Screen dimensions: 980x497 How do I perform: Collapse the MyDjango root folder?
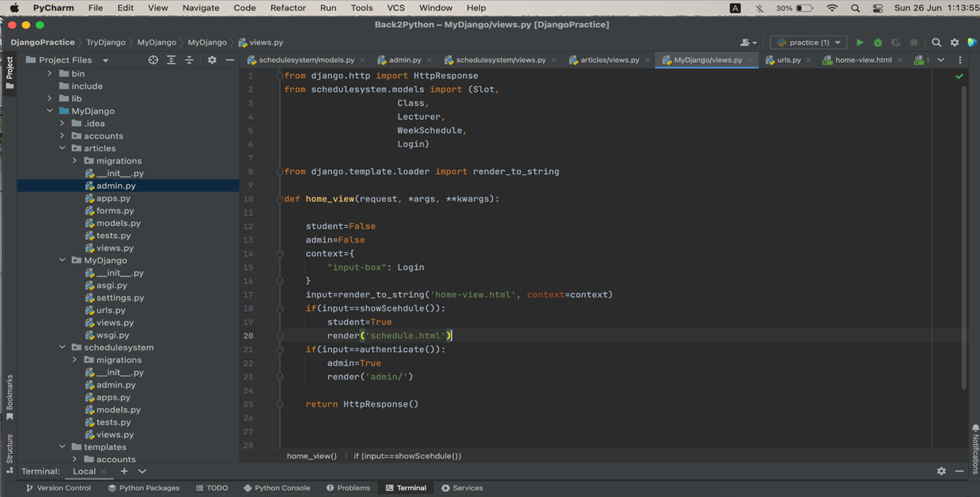pyautogui.click(x=50, y=111)
